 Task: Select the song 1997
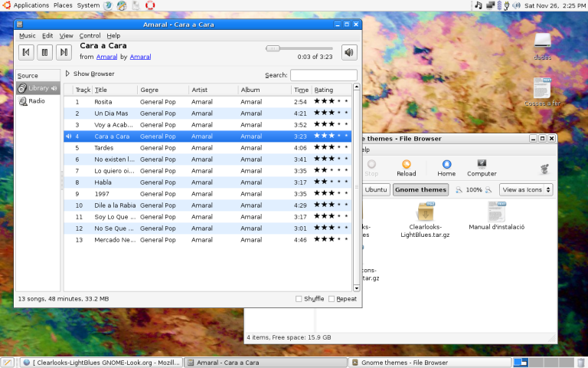(207, 194)
